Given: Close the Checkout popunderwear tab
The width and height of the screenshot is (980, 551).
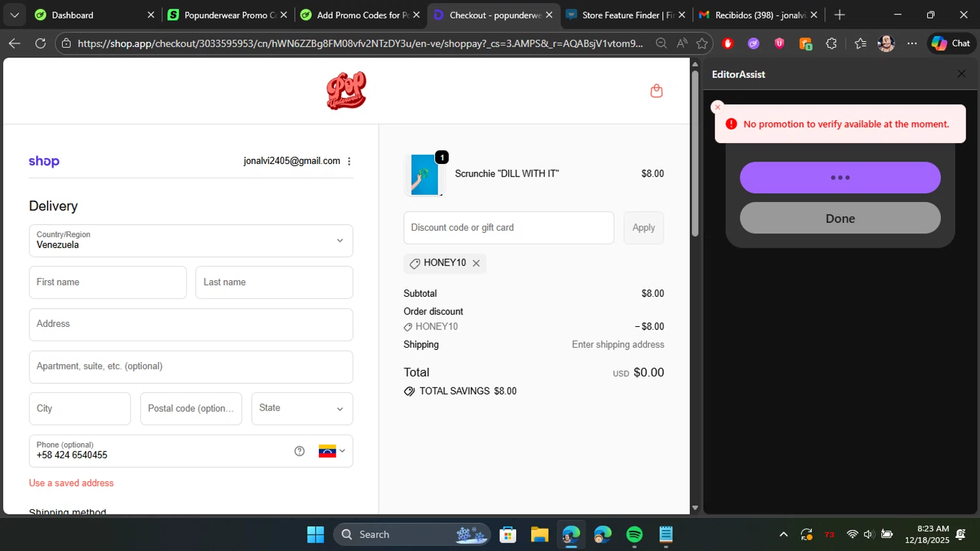Looking at the screenshot, I should pos(549,15).
